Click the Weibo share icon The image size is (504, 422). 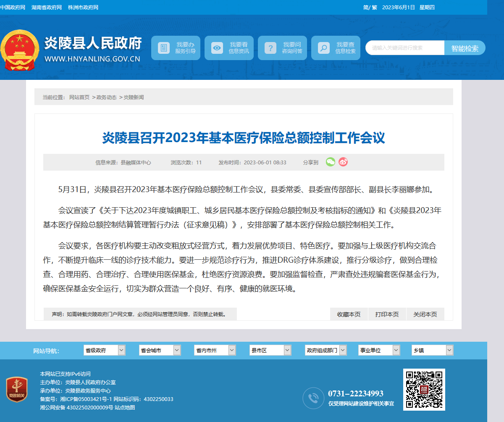[343, 162]
